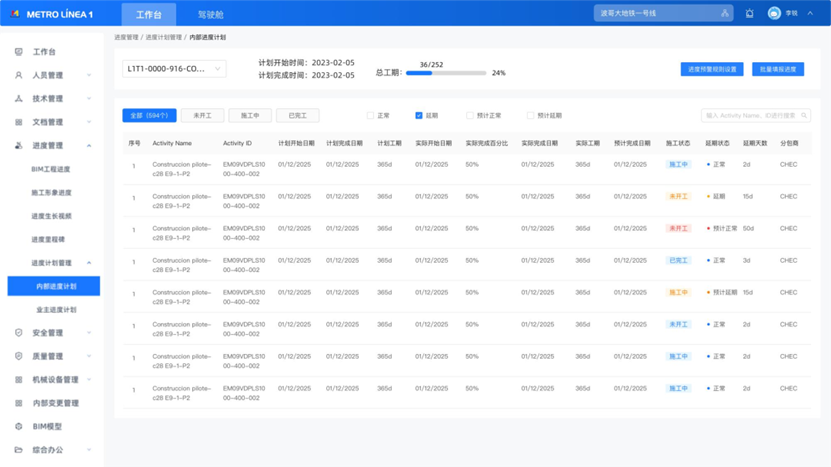This screenshot has height=467, width=831.
Task: Collapse the 进度管理 menu chevron
Action: (x=89, y=145)
